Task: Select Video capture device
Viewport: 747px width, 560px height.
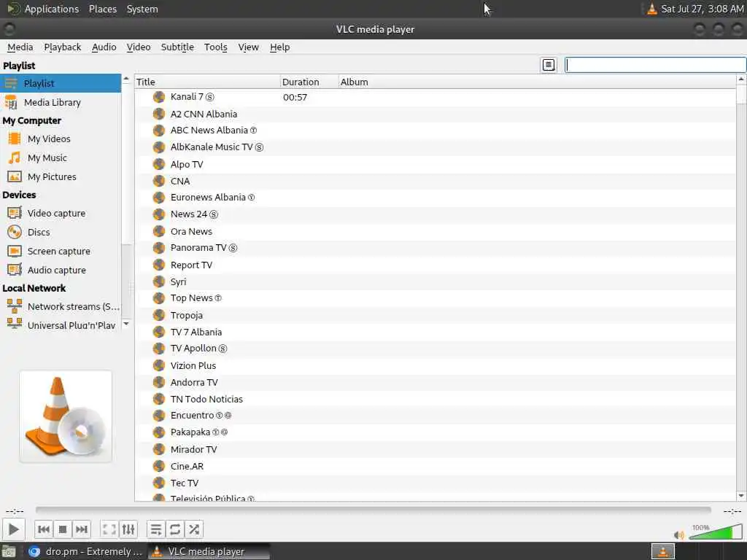Action: point(61,213)
